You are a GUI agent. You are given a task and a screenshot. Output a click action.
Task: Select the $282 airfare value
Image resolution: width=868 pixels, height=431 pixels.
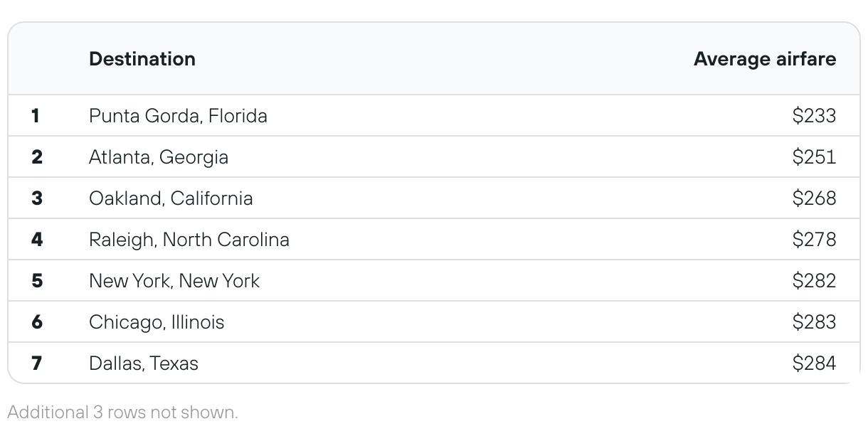pos(815,280)
